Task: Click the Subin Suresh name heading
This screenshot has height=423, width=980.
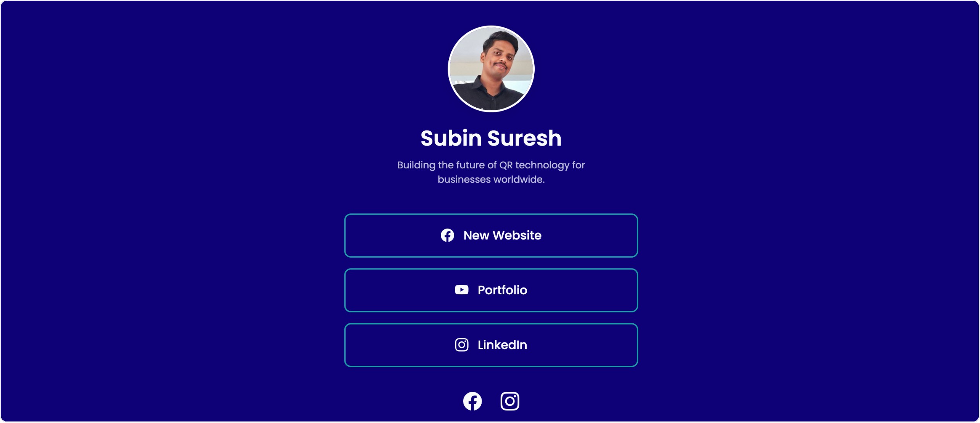Action: point(491,138)
